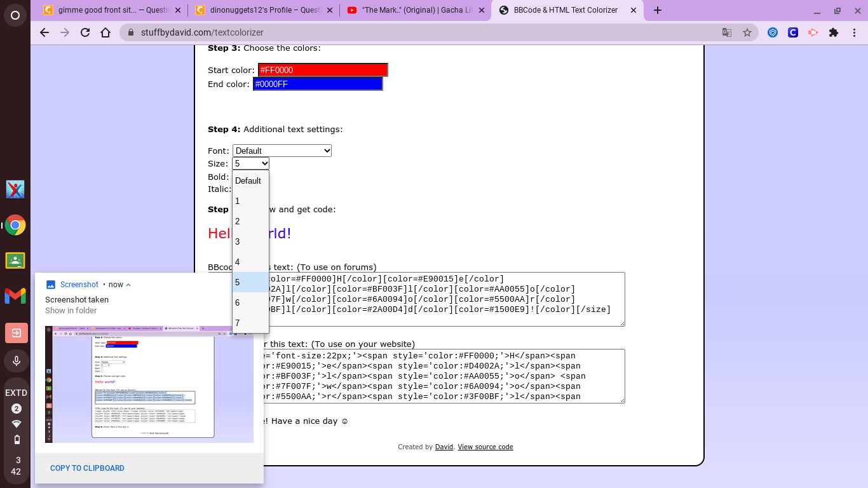Open the Font dropdown showing Default
This screenshot has width=868, height=488.
coord(282,151)
